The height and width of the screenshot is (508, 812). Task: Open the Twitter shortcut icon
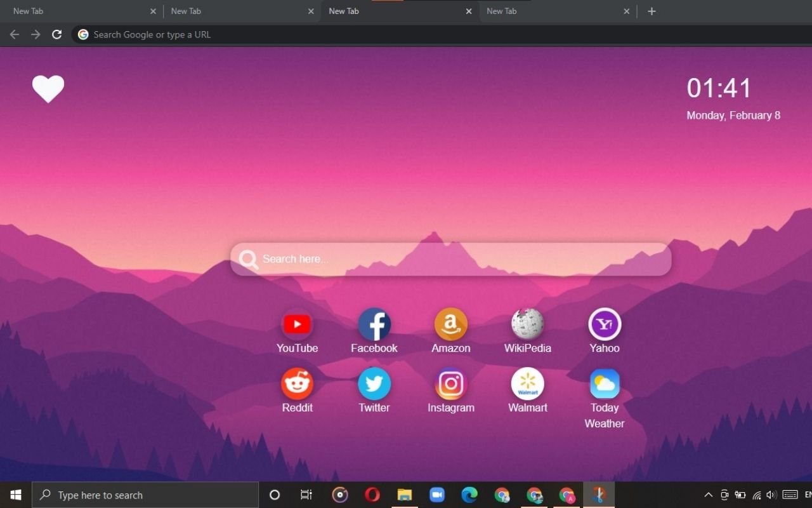tap(374, 382)
